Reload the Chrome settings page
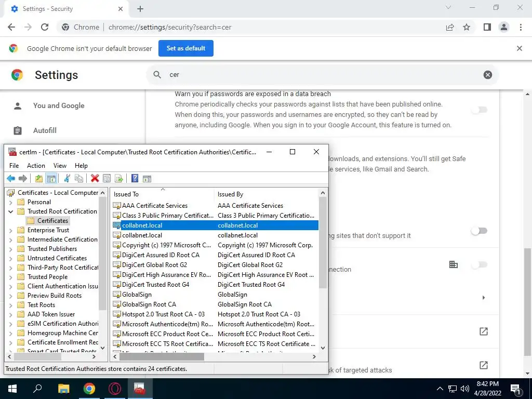The image size is (532, 399). point(45,27)
